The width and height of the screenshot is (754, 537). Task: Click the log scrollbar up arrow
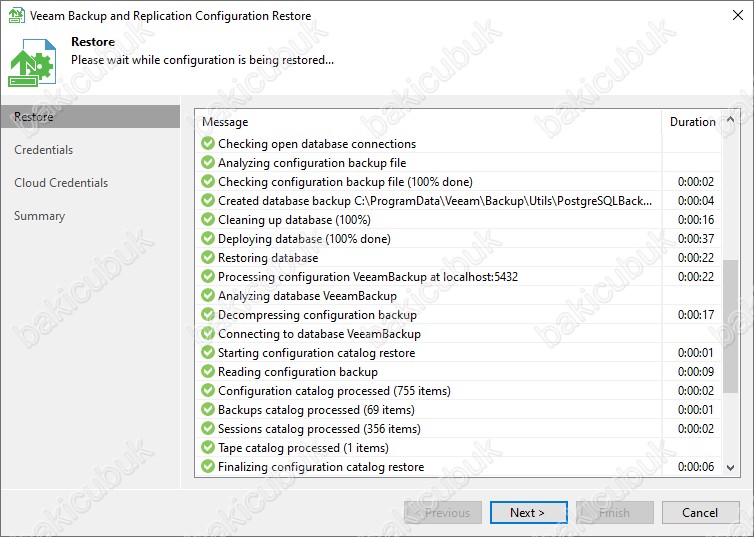pos(730,119)
